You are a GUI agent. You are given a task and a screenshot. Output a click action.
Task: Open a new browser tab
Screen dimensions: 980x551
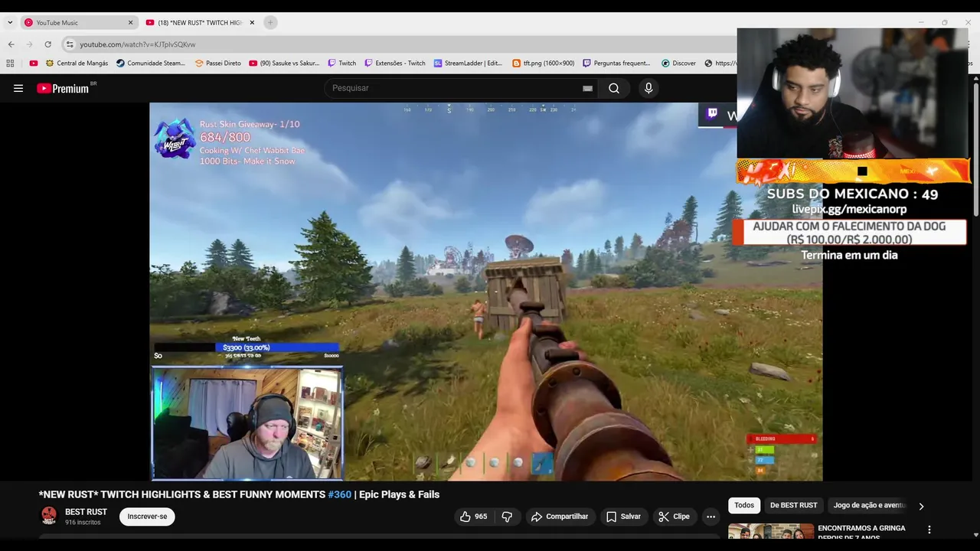(x=270, y=23)
